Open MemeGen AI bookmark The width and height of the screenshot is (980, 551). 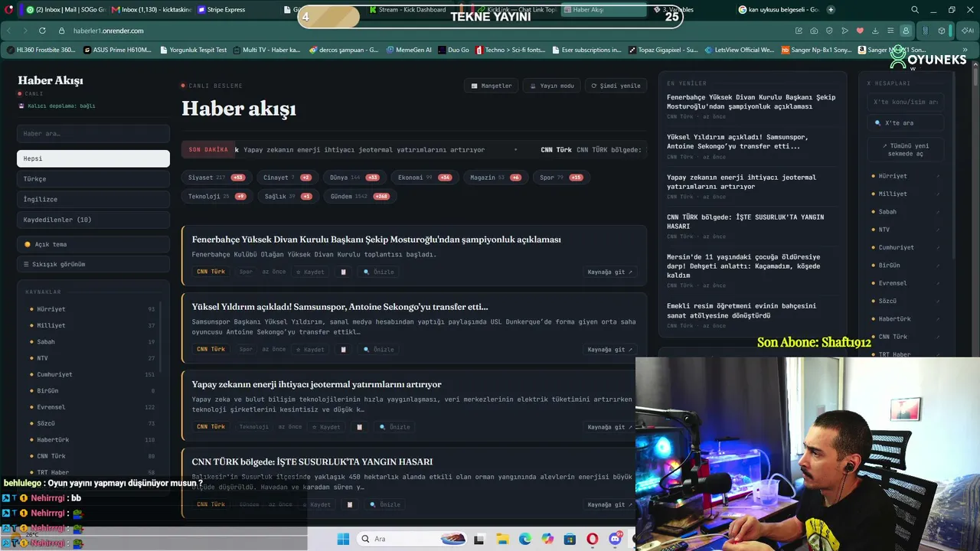click(408, 50)
